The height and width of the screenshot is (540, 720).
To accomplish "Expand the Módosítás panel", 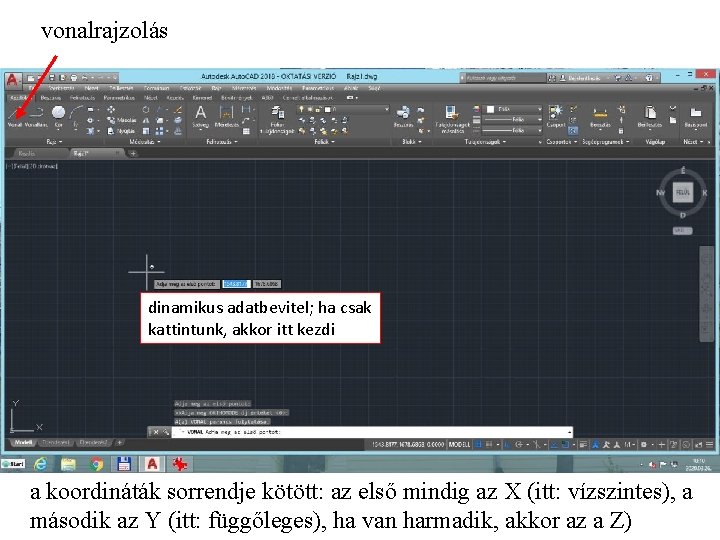I will (x=145, y=142).
